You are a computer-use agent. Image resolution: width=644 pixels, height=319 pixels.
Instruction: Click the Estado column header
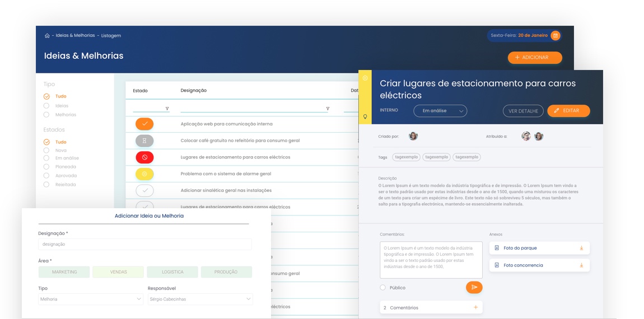coord(140,91)
